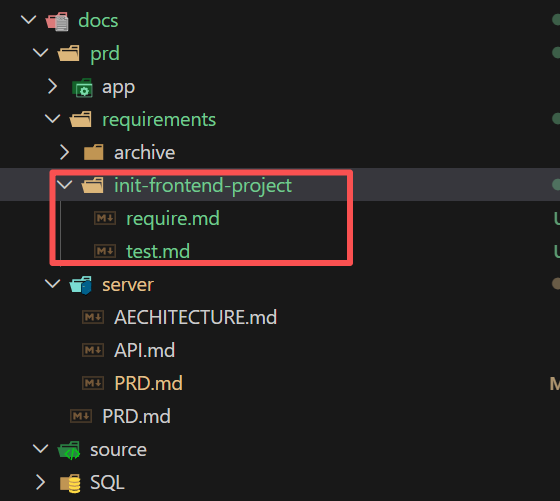Select the prd folder label
The image size is (560, 501).
click(105, 54)
